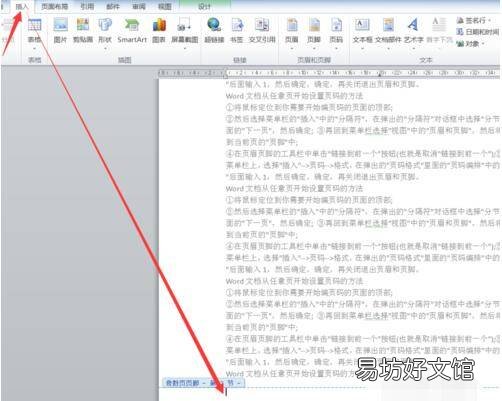502x401 pixels.
Task: Open the 表格 (Table) insert button
Action: [34, 33]
